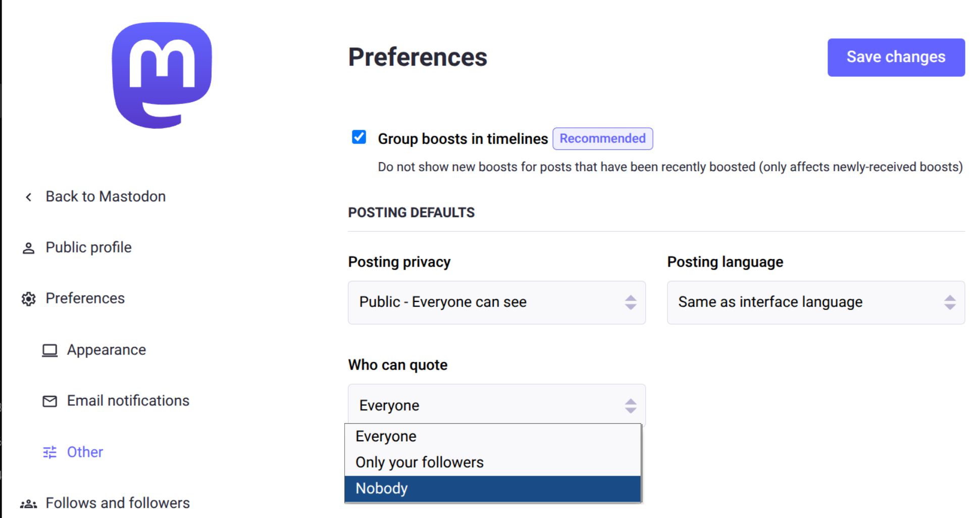Select the envelope icon beside Email notifications
The image size is (980, 518).
[x=49, y=401]
